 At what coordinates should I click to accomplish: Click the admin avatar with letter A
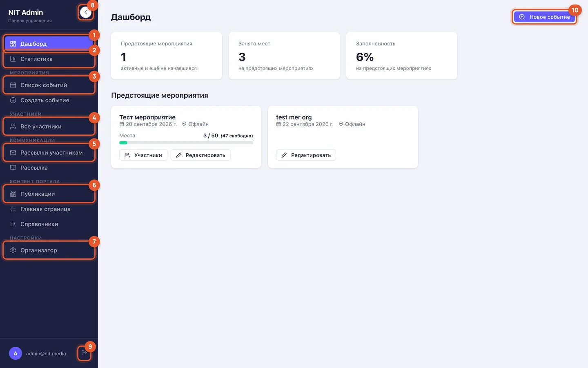(16, 353)
